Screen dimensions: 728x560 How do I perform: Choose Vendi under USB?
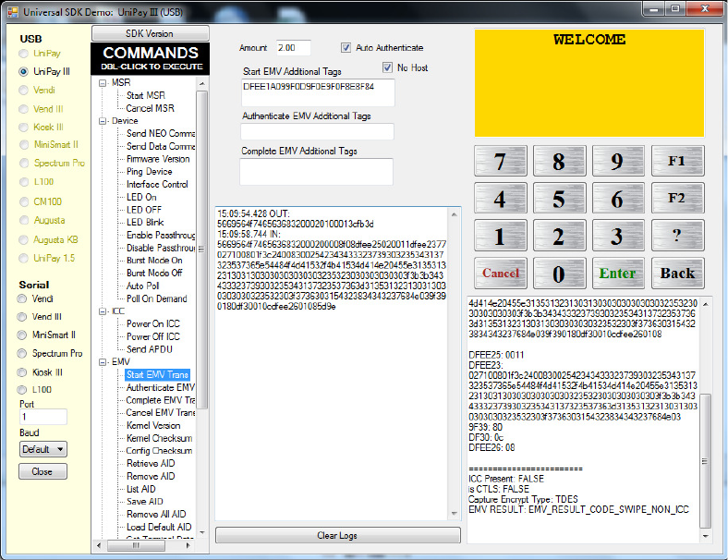point(23,90)
